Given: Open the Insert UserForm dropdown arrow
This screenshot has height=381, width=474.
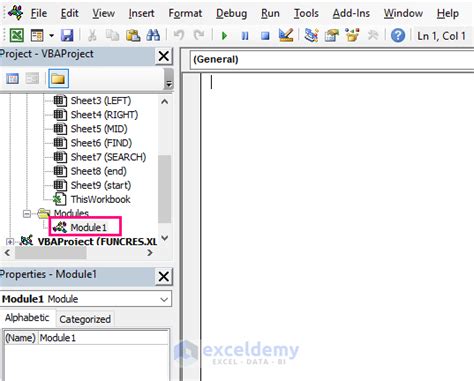Looking at the screenshot, I should 52,35.
